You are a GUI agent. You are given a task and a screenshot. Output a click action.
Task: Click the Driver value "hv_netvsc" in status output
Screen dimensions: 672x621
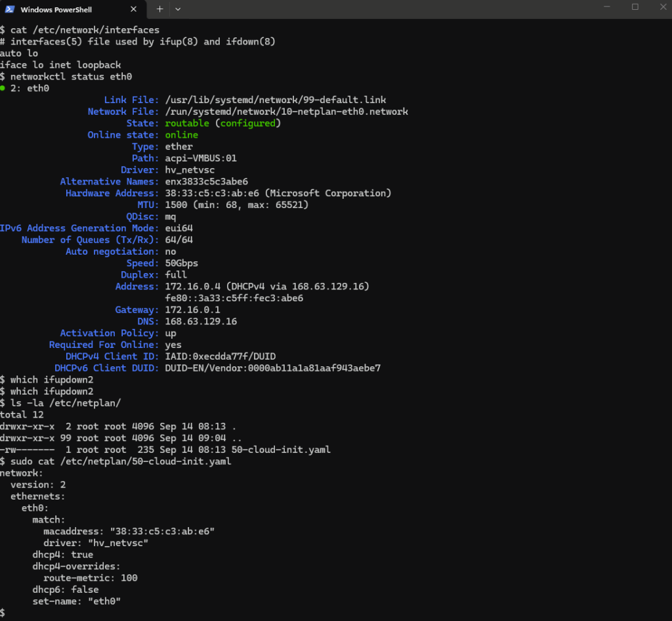pos(190,170)
